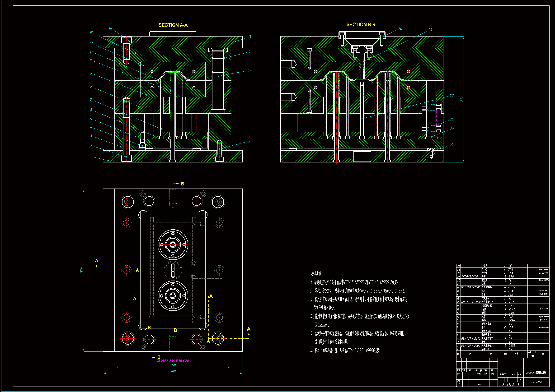The image size is (555, 392).
Task: Click the 300 width dimension text
Action: pyautogui.click(x=173, y=371)
